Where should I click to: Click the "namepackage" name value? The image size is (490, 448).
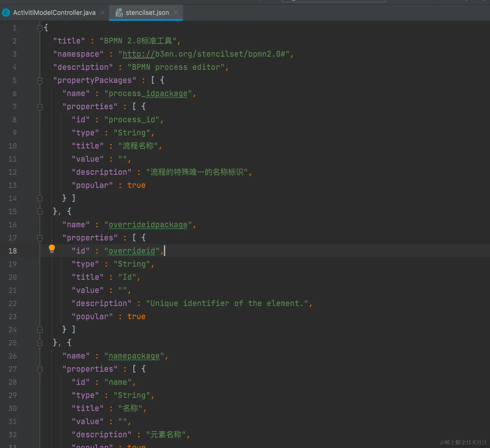point(134,356)
